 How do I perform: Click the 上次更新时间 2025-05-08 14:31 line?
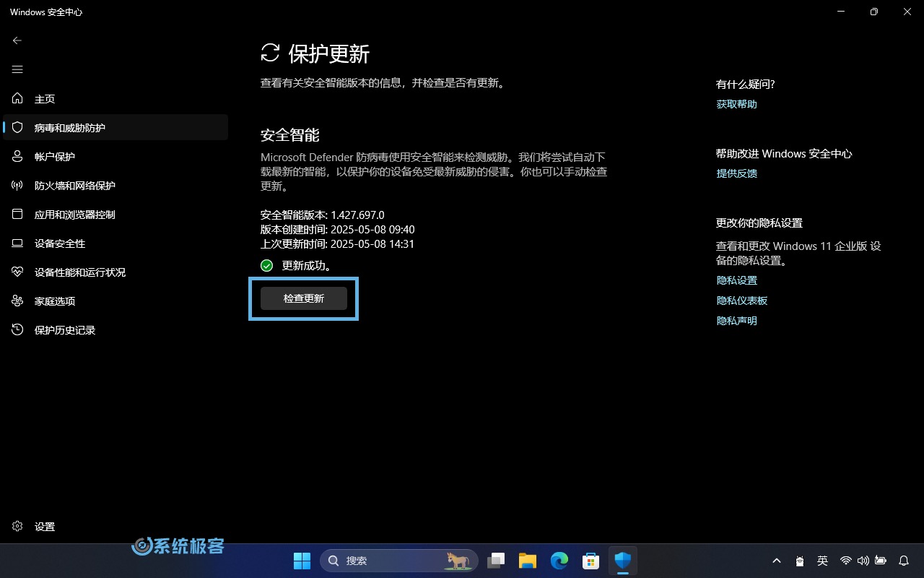tap(338, 244)
